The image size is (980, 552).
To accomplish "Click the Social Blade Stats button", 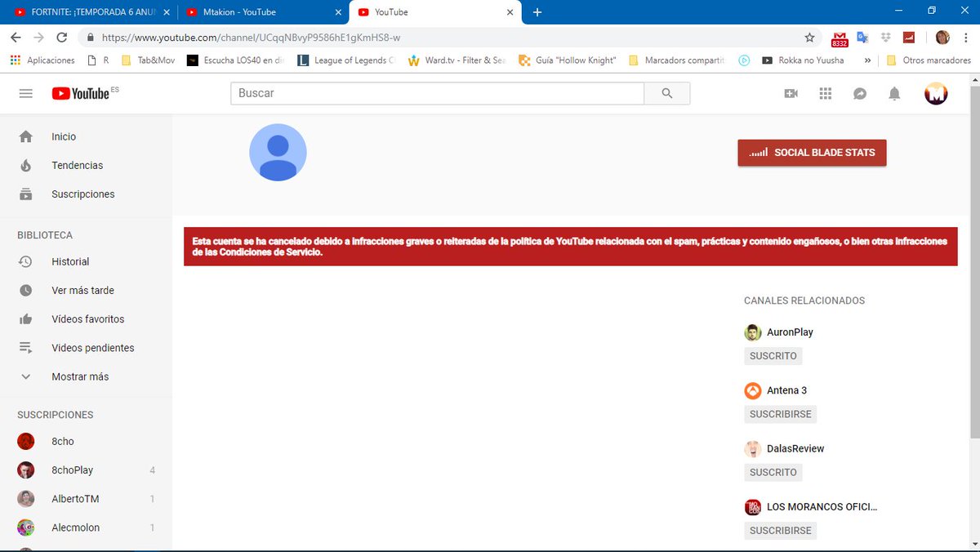I will click(812, 153).
